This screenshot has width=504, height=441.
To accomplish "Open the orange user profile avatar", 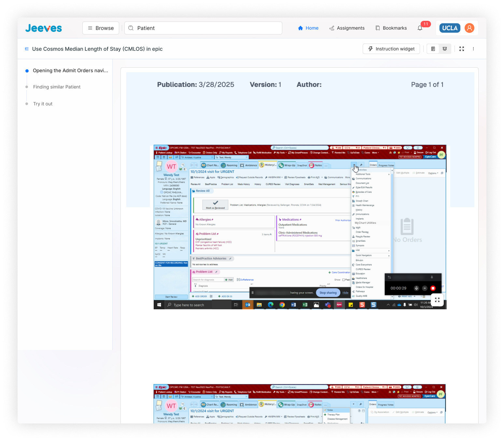I will pyautogui.click(x=469, y=28).
